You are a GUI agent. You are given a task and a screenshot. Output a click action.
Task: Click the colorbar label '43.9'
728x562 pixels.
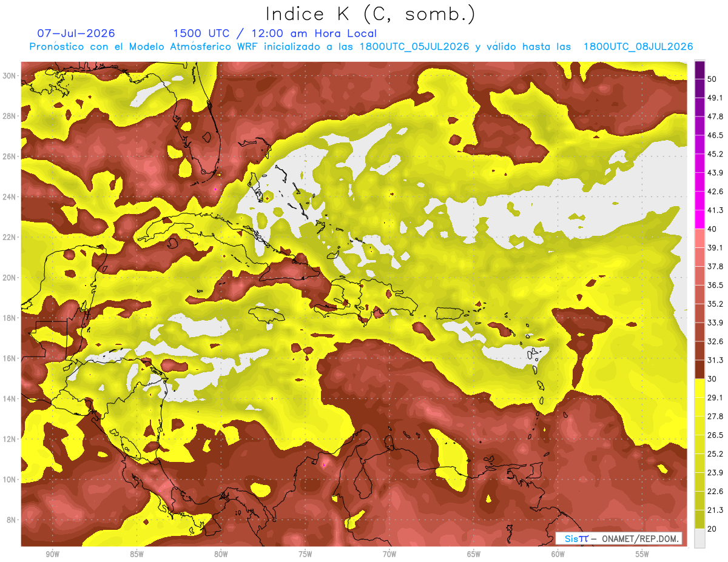click(x=715, y=173)
